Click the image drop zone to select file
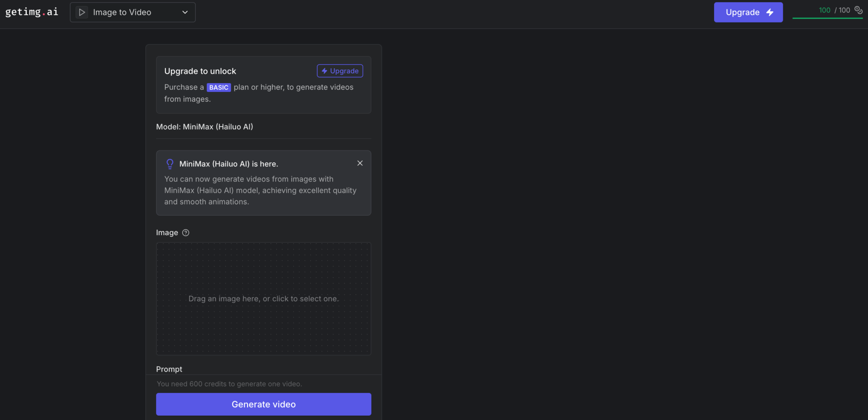 point(263,298)
